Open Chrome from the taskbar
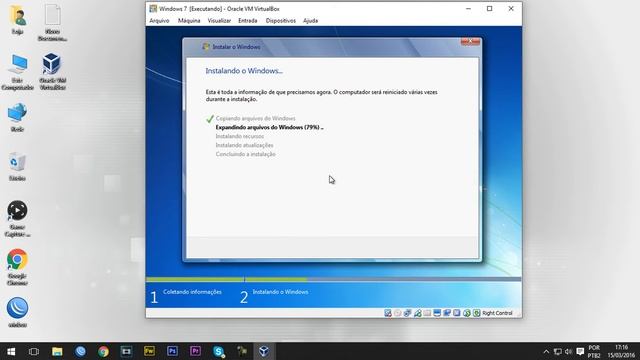The height and width of the screenshot is (360, 640). 103,351
